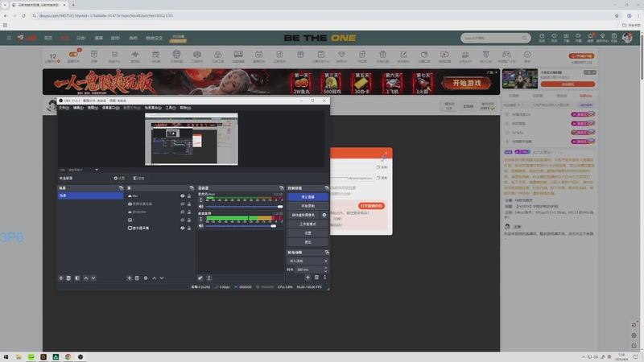The height and width of the screenshot is (362, 644).
Task: Click the start game button on banner
Action: pyautogui.click(x=467, y=83)
